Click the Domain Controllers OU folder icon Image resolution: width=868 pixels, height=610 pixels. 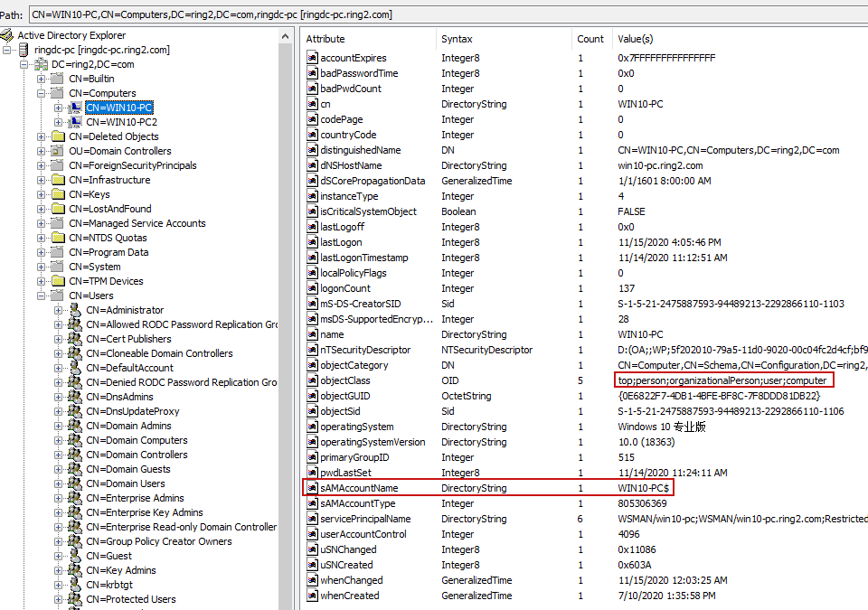[x=59, y=151]
